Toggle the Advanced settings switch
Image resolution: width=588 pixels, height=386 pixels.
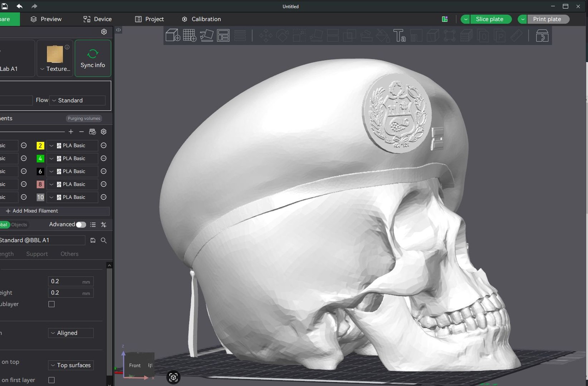click(x=81, y=224)
